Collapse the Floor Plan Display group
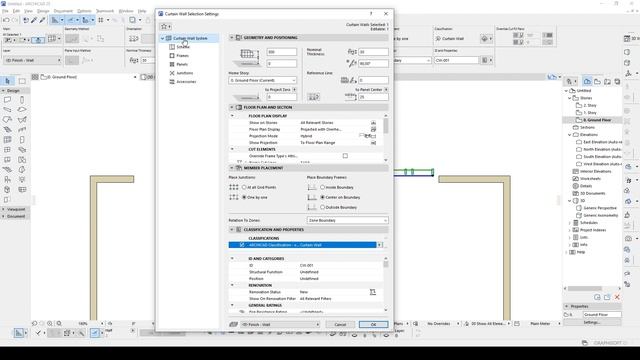 [x=232, y=116]
